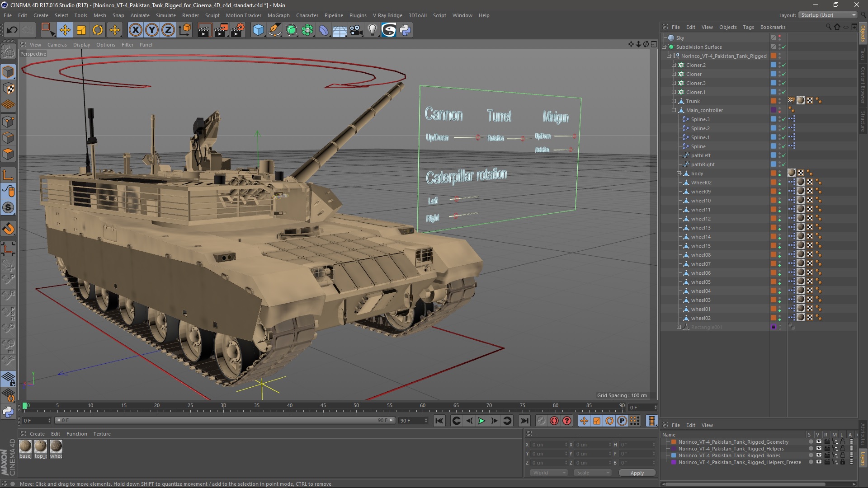Open material manager Function menu
The width and height of the screenshot is (868, 488).
pyautogui.click(x=76, y=434)
